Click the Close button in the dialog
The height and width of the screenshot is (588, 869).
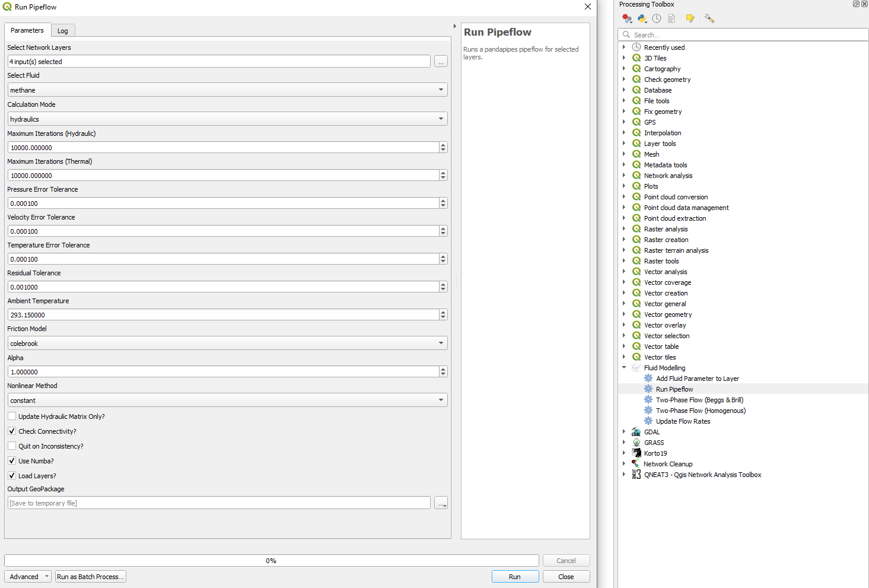(566, 577)
